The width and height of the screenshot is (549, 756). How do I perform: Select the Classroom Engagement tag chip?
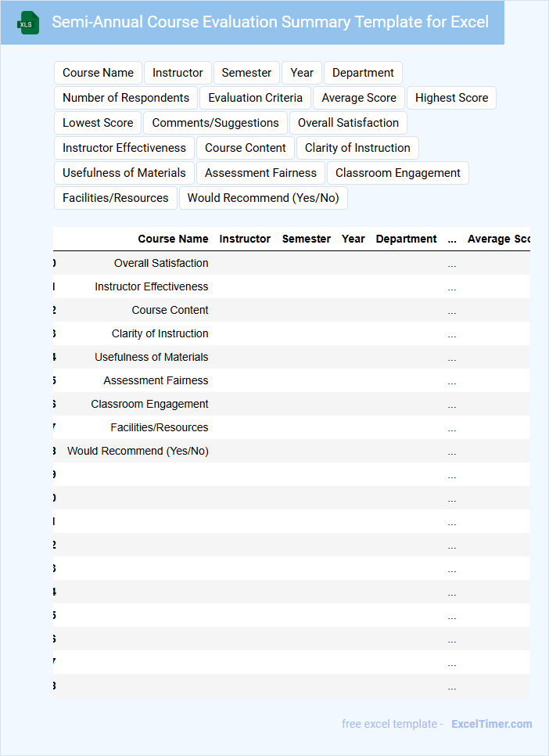(397, 173)
